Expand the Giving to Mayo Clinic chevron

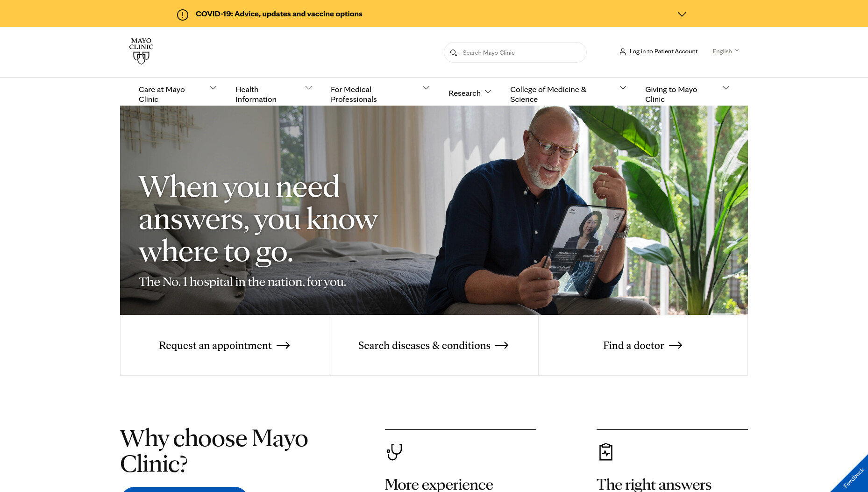coord(726,88)
